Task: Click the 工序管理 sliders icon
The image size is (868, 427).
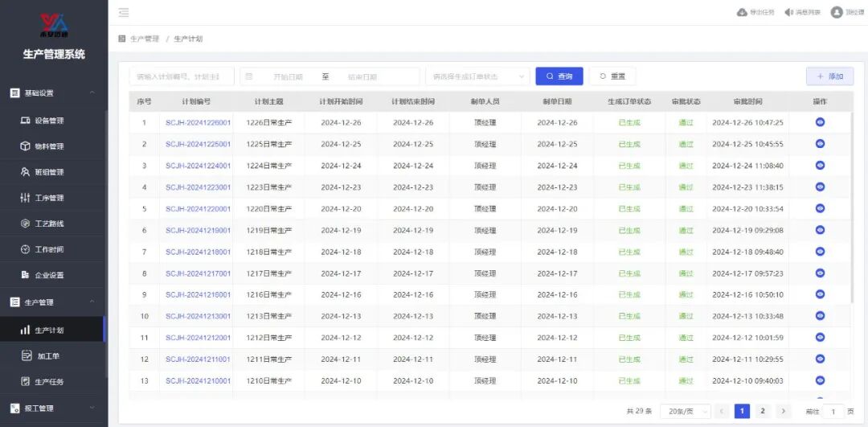Action: click(25, 198)
